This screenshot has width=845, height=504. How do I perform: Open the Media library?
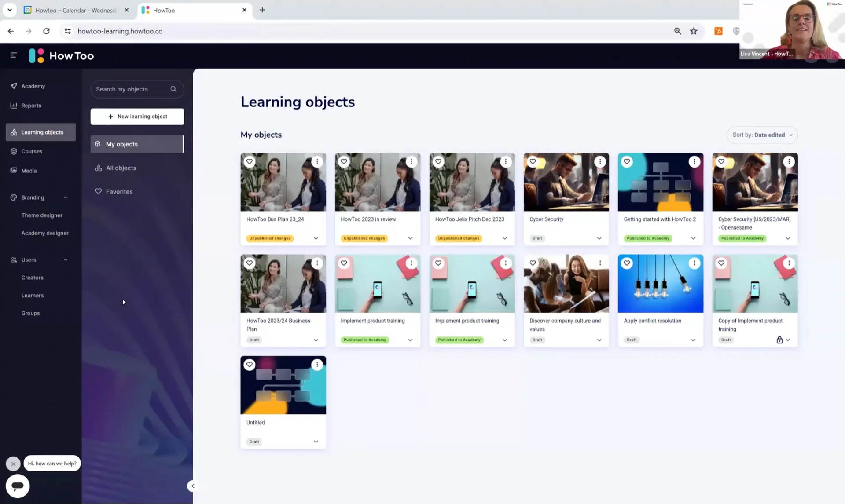[29, 170]
